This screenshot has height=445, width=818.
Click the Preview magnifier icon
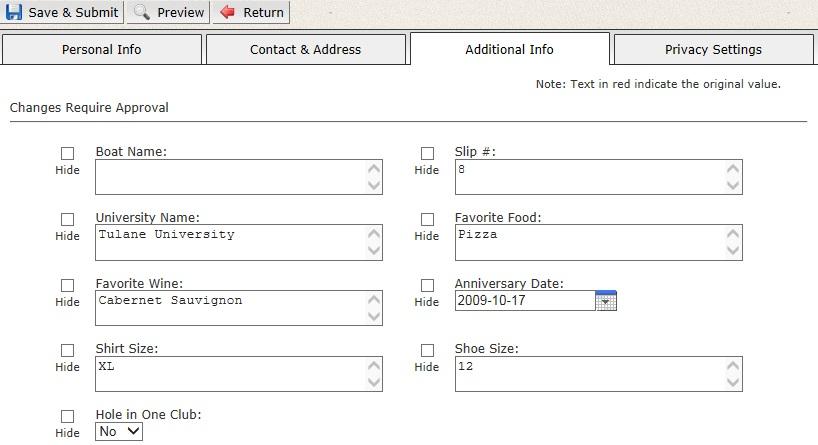click(142, 13)
